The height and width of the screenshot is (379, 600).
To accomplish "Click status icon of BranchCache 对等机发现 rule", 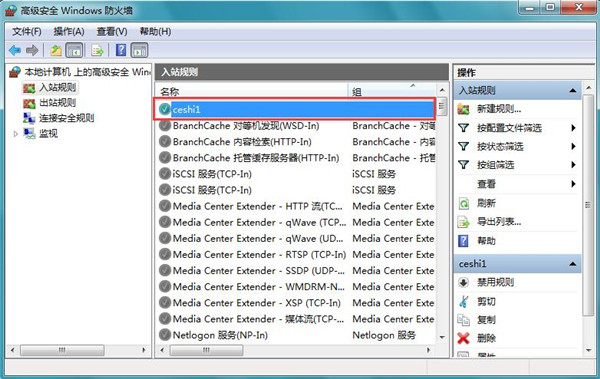I will click(165, 126).
